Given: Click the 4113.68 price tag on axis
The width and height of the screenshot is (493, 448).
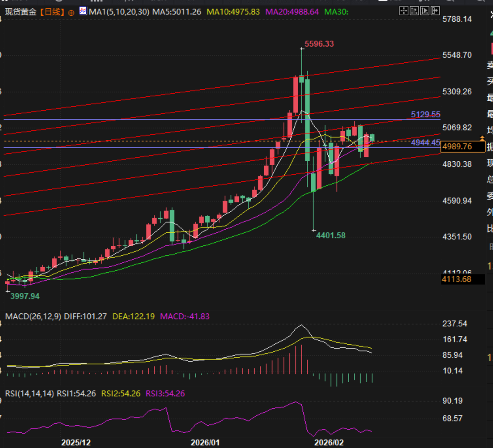Looking at the screenshot, I should (x=463, y=279).
